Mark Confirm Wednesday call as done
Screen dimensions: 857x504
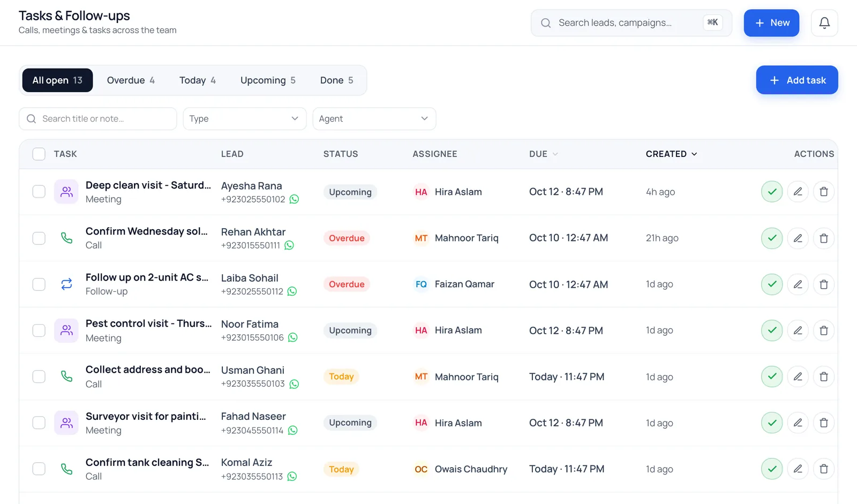tap(772, 238)
